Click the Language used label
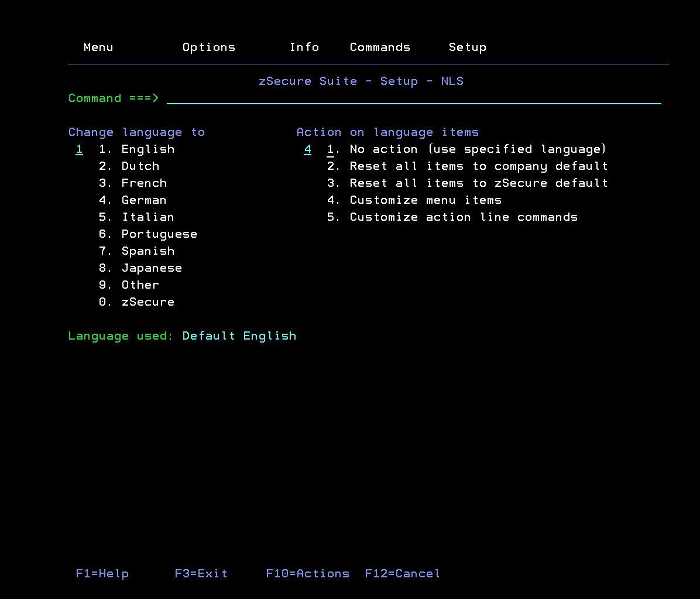 121,336
